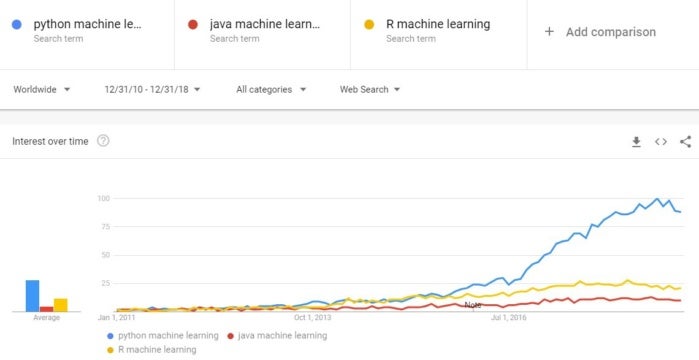Screen dimensions: 699x360
Task: Click Add comparison
Action: click(611, 32)
